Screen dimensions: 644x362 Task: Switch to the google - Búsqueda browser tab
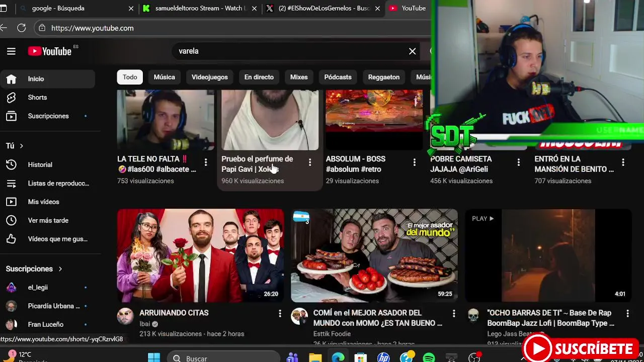click(x=75, y=8)
